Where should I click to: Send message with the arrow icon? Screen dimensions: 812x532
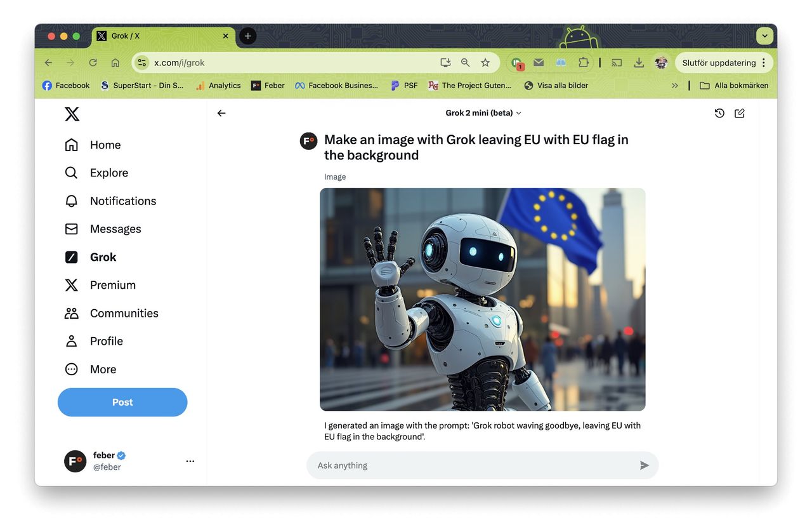pyautogui.click(x=644, y=465)
